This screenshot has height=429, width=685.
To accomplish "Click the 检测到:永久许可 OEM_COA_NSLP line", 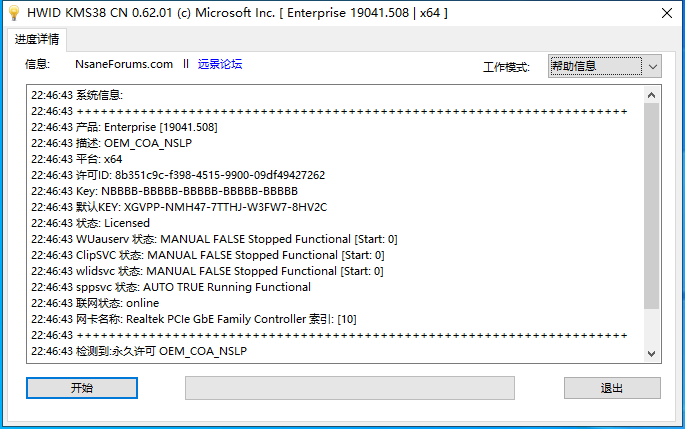I will (x=139, y=351).
